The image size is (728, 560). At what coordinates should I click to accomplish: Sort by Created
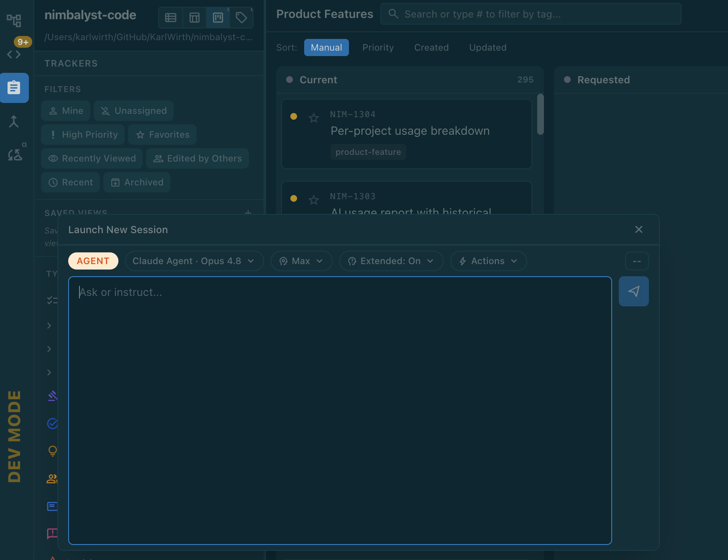(x=431, y=47)
